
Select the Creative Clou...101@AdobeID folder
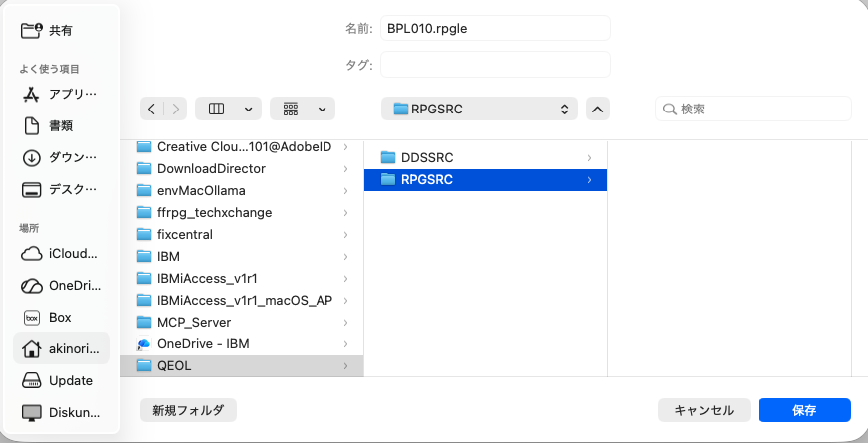[x=242, y=146]
